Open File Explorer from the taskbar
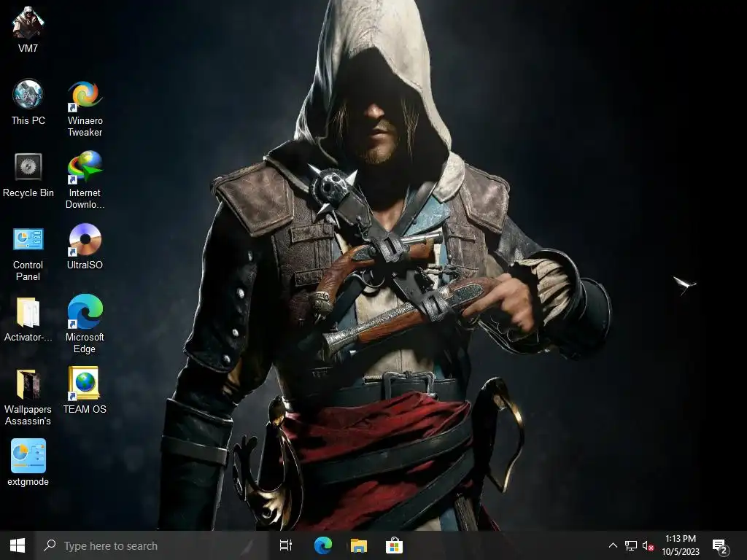 pyautogui.click(x=359, y=545)
